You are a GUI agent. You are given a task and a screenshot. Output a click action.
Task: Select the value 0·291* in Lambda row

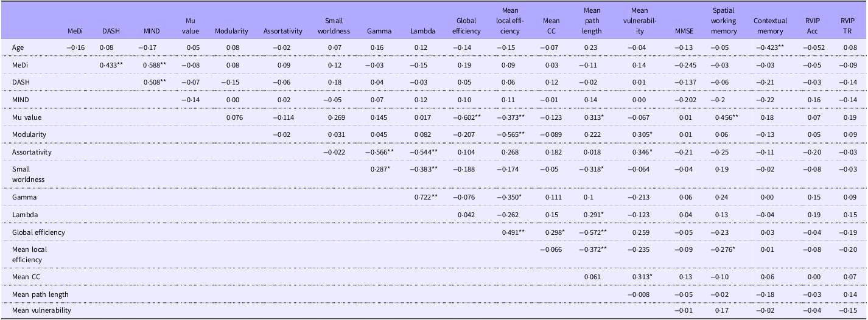coord(592,215)
